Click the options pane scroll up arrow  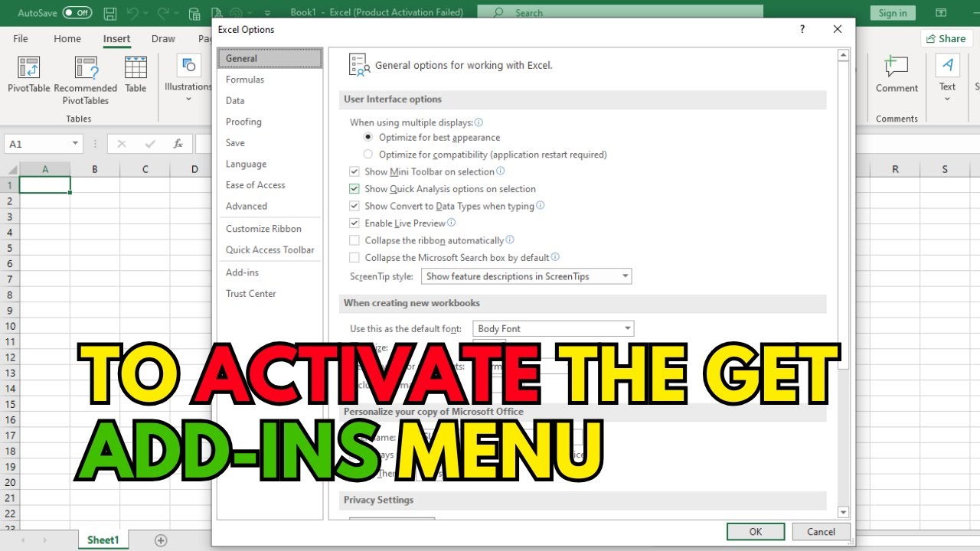[844, 55]
